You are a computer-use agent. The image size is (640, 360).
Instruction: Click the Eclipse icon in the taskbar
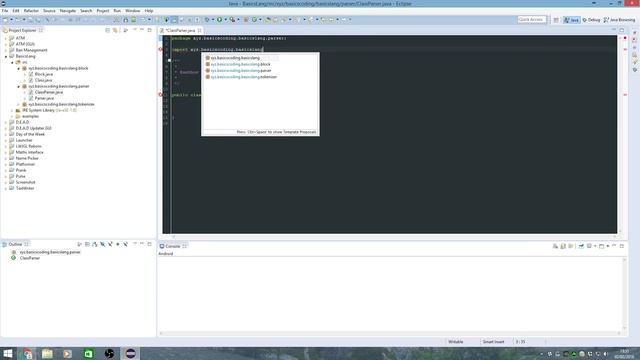click(131, 353)
